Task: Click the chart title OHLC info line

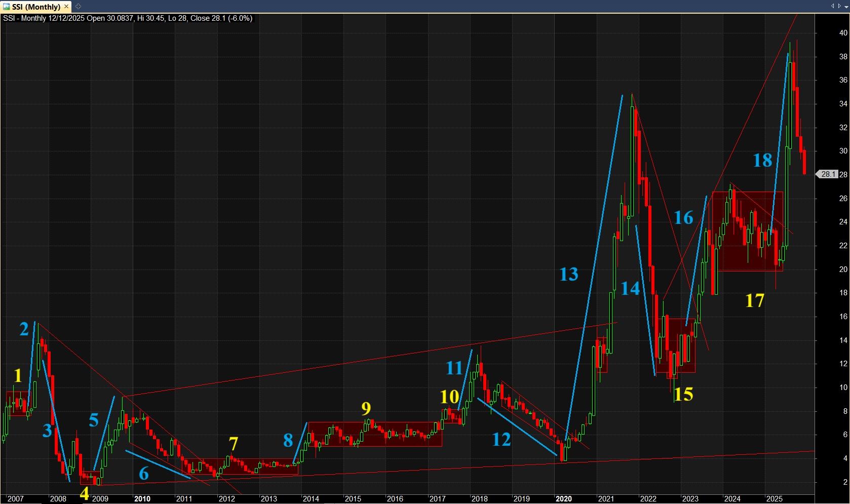Action: click(128, 18)
